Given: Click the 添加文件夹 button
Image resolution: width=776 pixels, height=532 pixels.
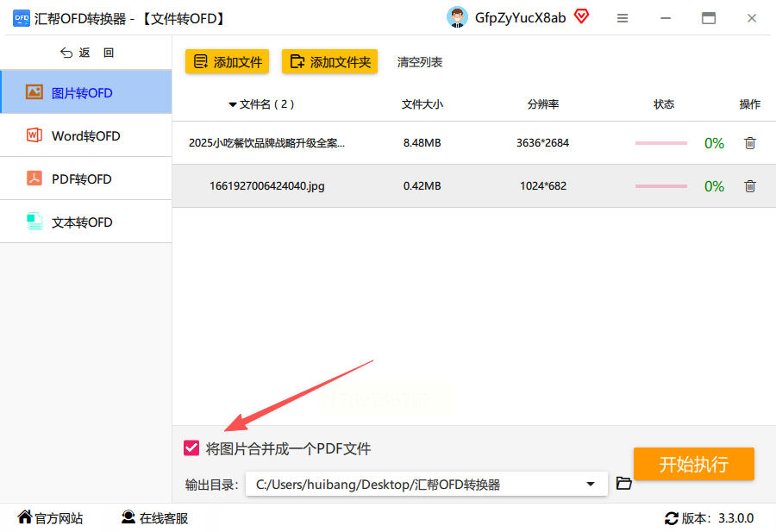Looking at the screenshot, I should coord(329,61).
